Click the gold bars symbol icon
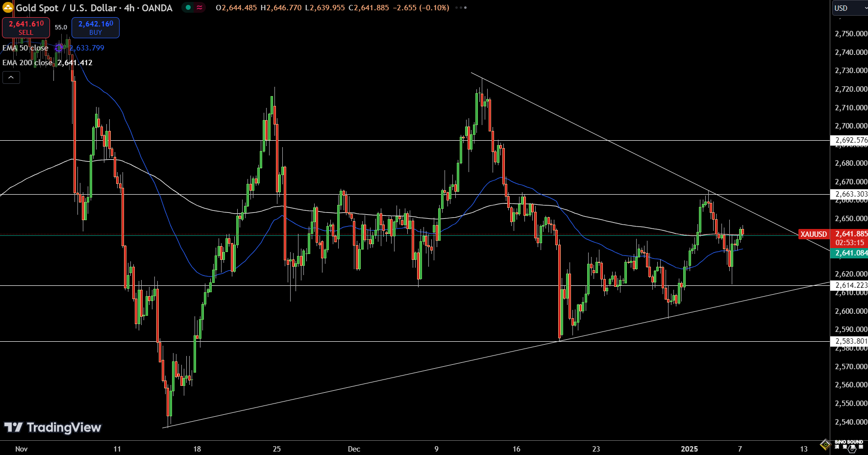This screenshot has height=455, width=868. pos(8,8)
